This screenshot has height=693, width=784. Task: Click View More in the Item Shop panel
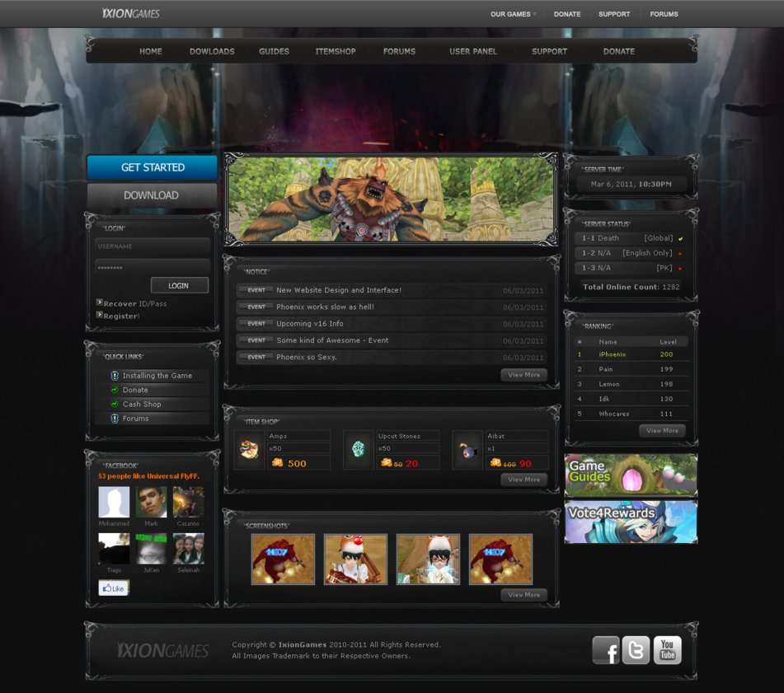[x=524, y=480]
